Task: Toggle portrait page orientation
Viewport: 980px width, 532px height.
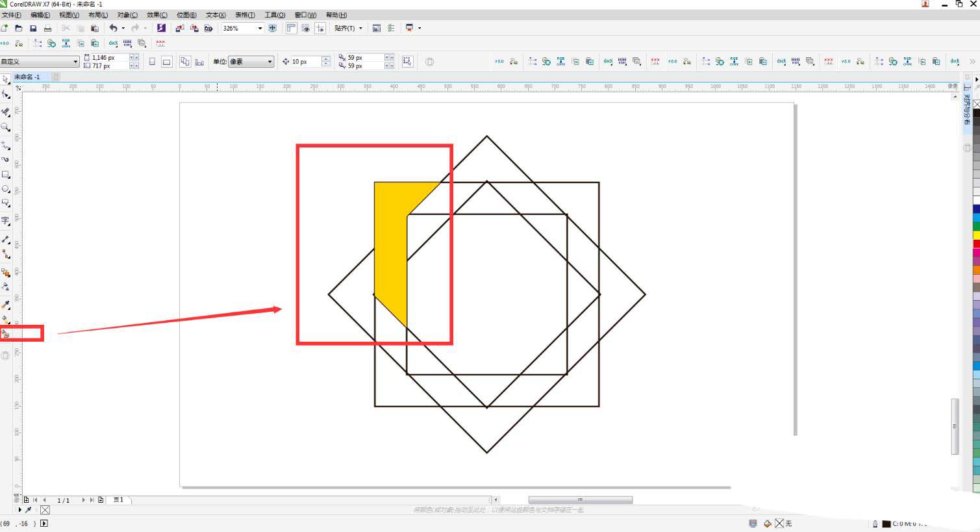Action: (152, 62)
